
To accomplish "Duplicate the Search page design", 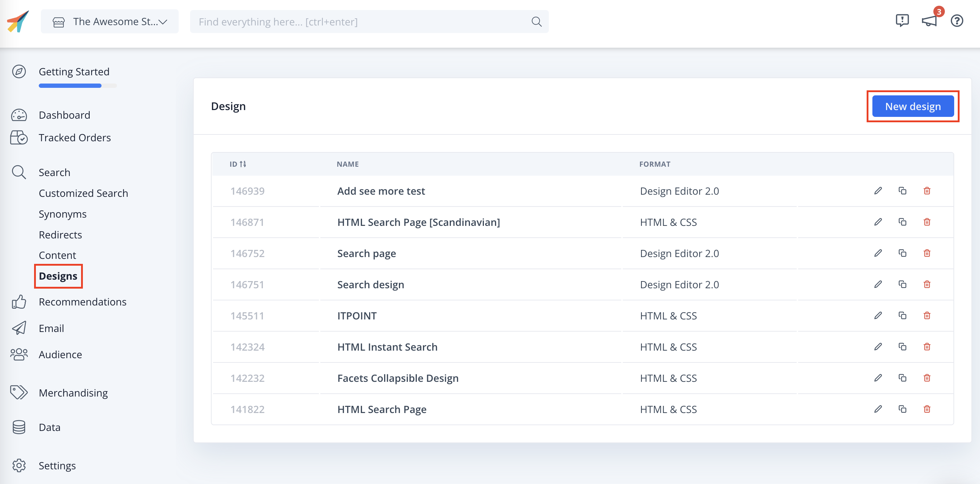I will 903,253.
